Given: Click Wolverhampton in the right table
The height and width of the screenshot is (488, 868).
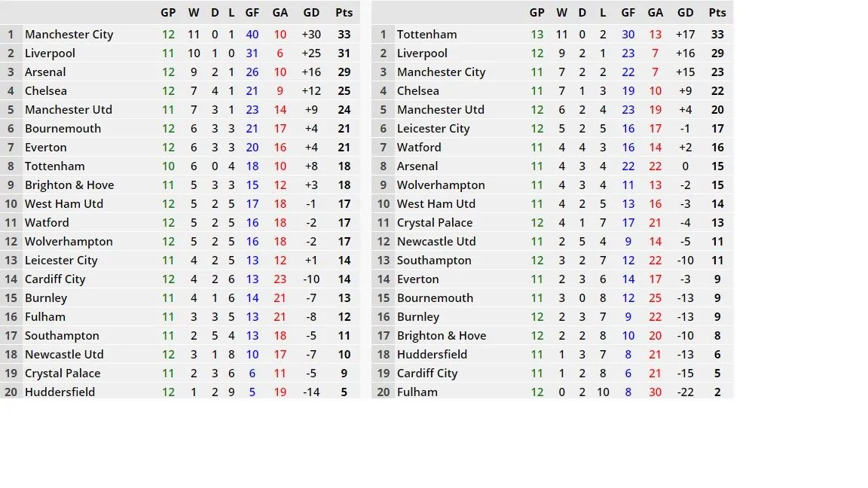Looking at the screenshot, I should pyautogui.click(x=441, y=185).
